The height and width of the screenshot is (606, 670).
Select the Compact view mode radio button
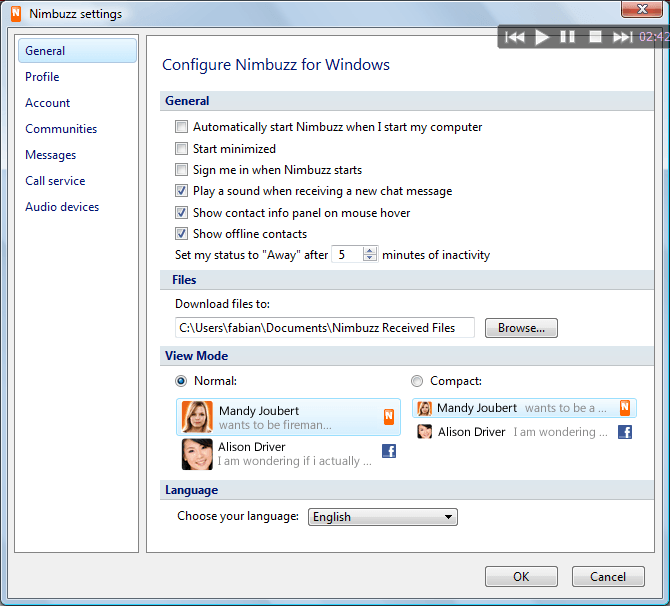click(417, 381)
